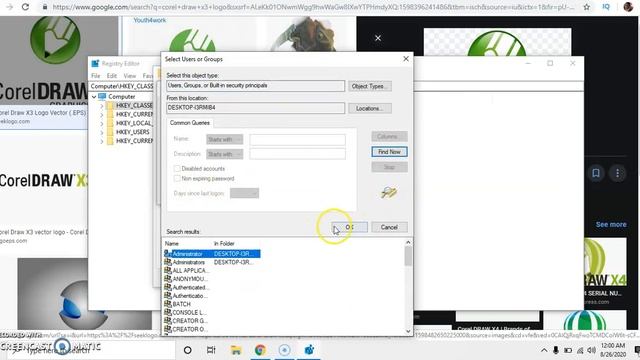Click the Object Types button

(x=370, y=86)
